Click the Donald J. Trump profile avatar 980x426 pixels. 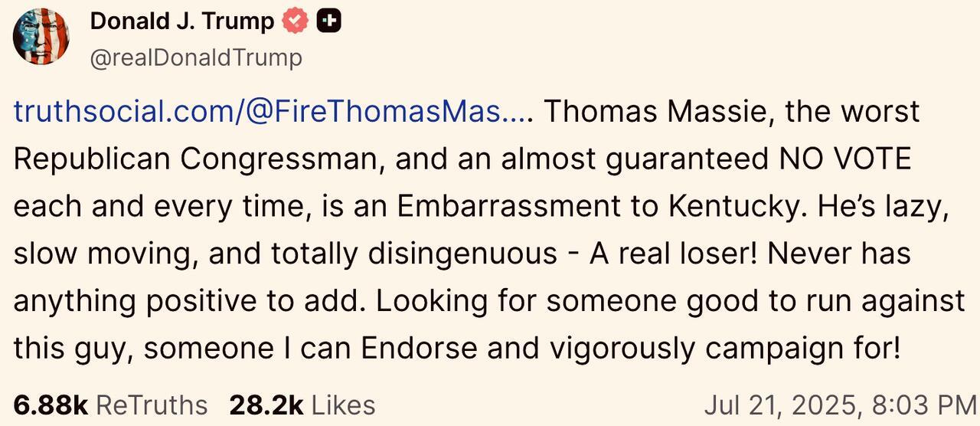click(x=41, y=37)
